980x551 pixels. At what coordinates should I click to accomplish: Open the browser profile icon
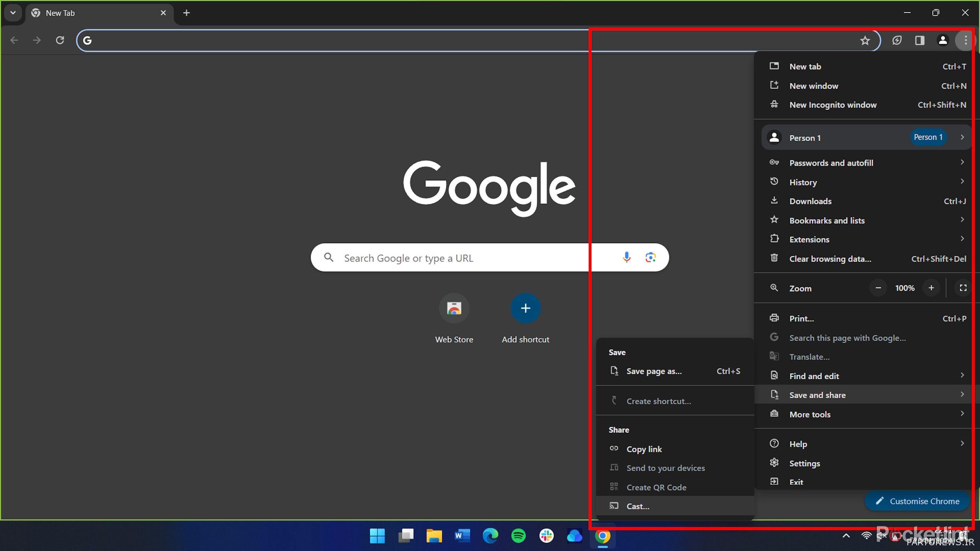pos(943,40)
